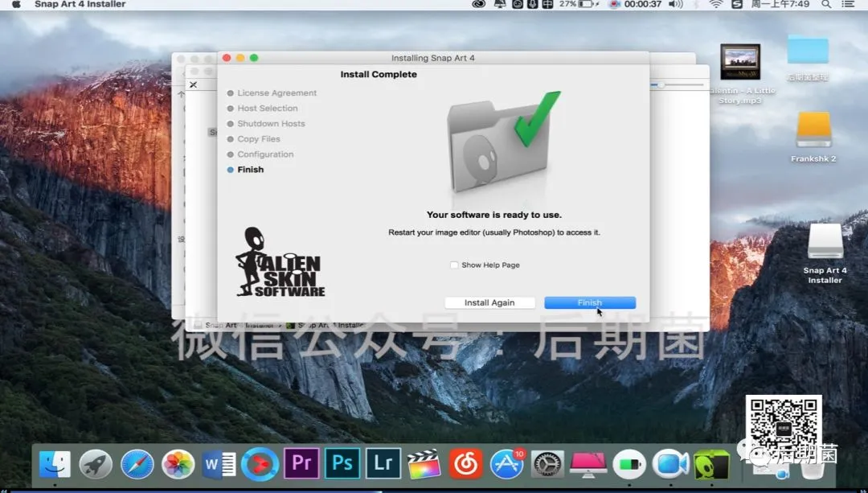The image size is (868, 493).
Task: Click the Configuration step label
Action: click(x=265, y=154)
